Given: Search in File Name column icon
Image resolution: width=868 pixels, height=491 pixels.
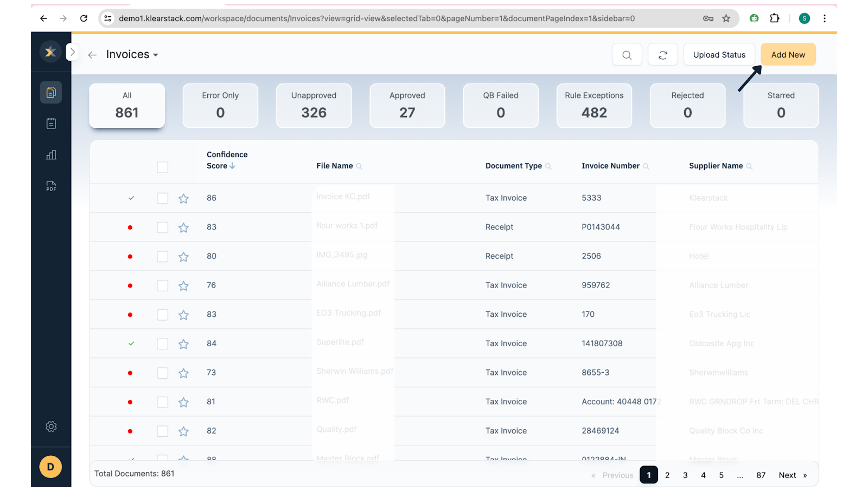Looking at the screenshot, I should pyautogui.click(x=359, y=167).
